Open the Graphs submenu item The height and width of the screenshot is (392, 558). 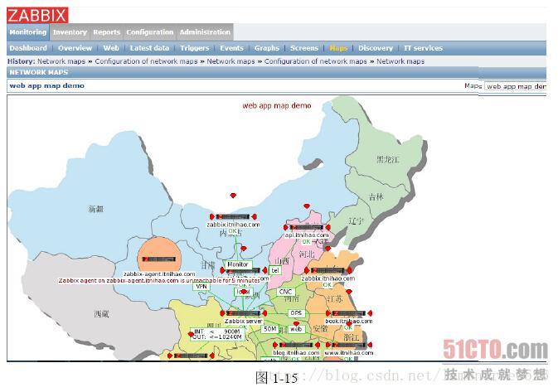(x=267, y=48)
